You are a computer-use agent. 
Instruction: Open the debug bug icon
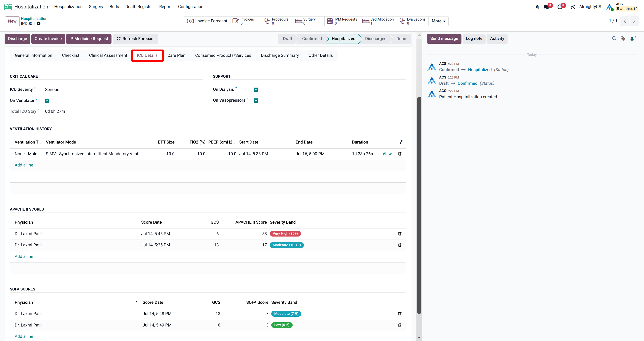[537, 7]
